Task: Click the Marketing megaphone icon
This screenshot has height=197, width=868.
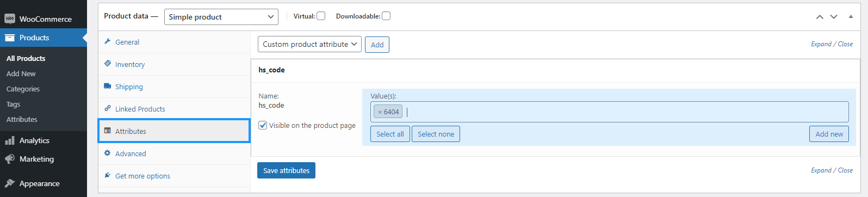Action: tap(9, 159)
